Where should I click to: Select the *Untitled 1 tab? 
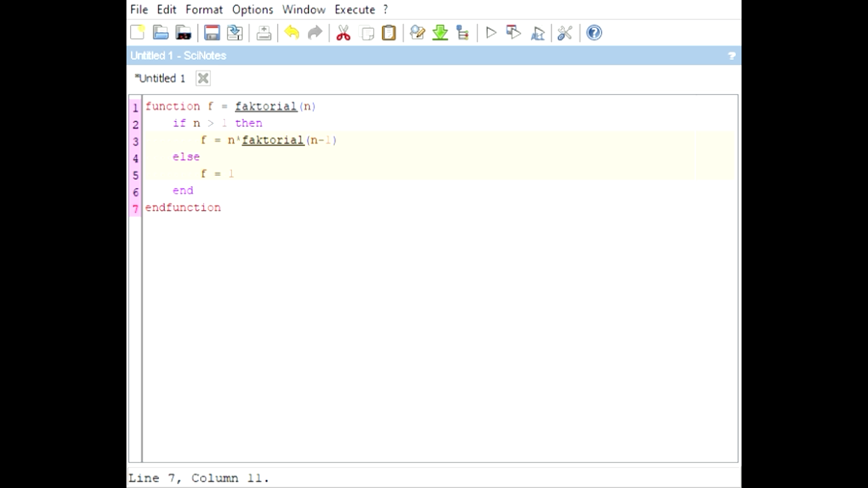coord(160,78)
